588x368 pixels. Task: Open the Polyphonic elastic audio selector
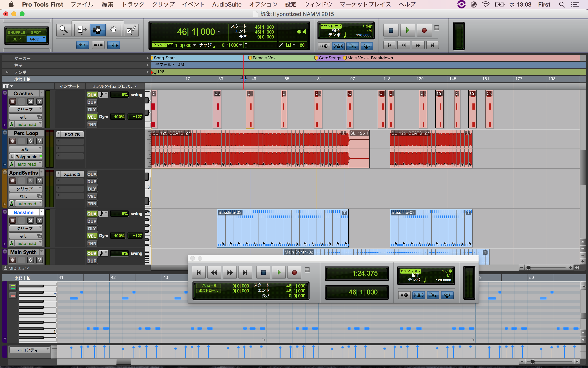pos(26,156)
